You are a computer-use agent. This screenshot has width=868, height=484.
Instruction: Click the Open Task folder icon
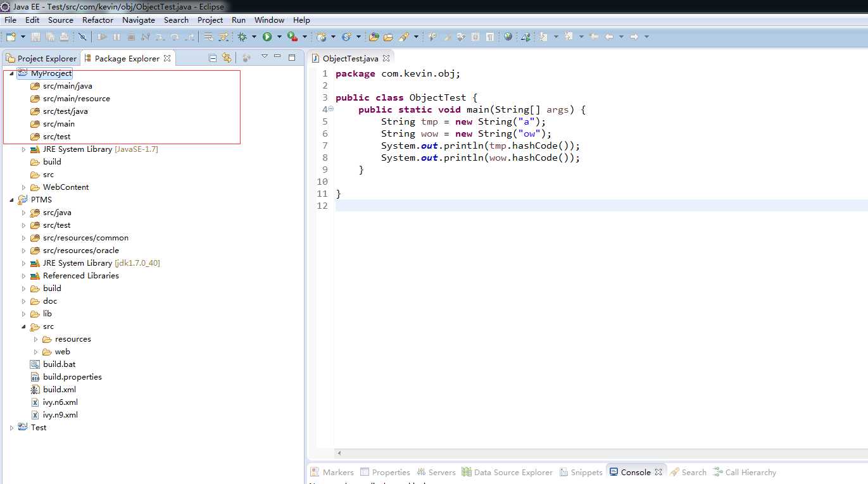click(388, 37)
